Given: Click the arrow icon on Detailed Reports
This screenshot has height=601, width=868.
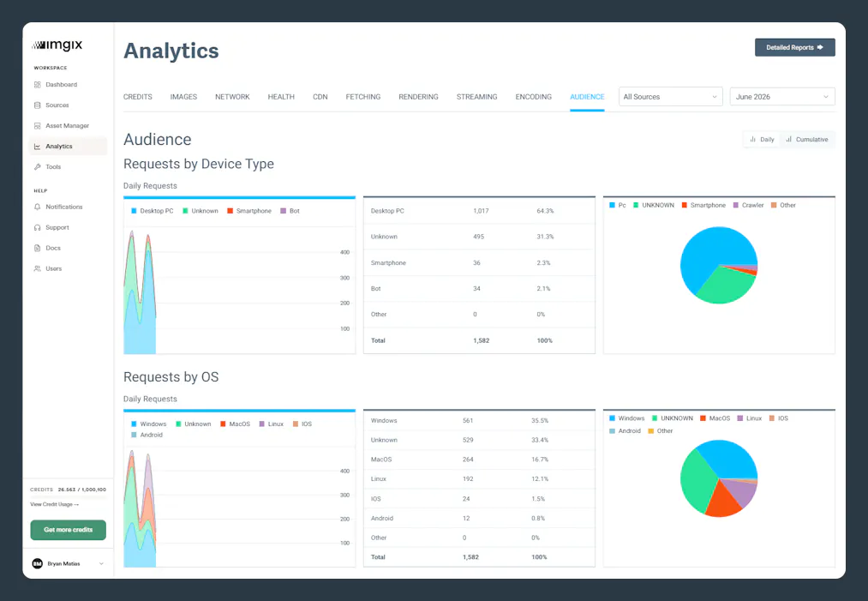Looking at the screenshot, I should pyautogui.click(x=820, y=48).
